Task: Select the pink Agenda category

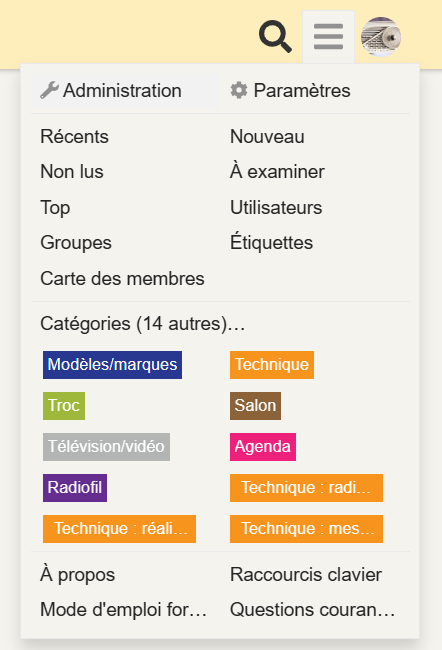Action: click(x=263, y=447)
